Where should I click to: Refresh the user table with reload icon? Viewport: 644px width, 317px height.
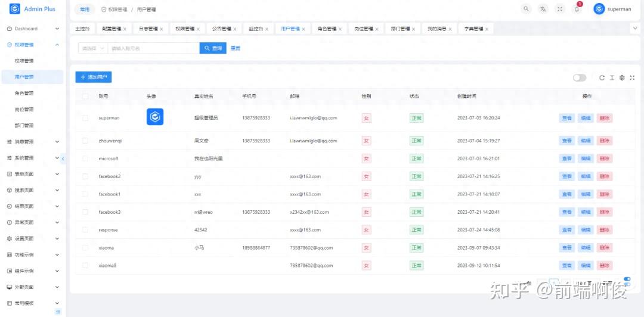click(602, 77)
